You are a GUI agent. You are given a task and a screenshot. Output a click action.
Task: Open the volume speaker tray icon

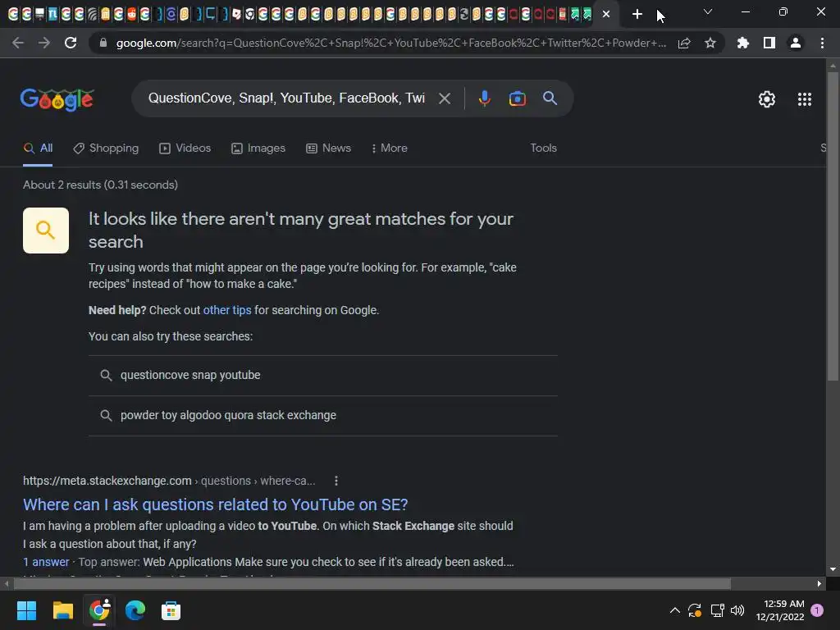coord(737,610)
